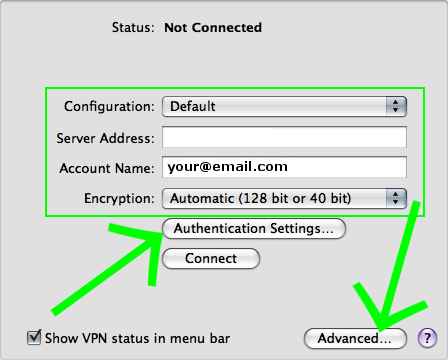The image size is (448, 360).
Task: Open the Encryption dropdown menu
Action: click(284, 199)
